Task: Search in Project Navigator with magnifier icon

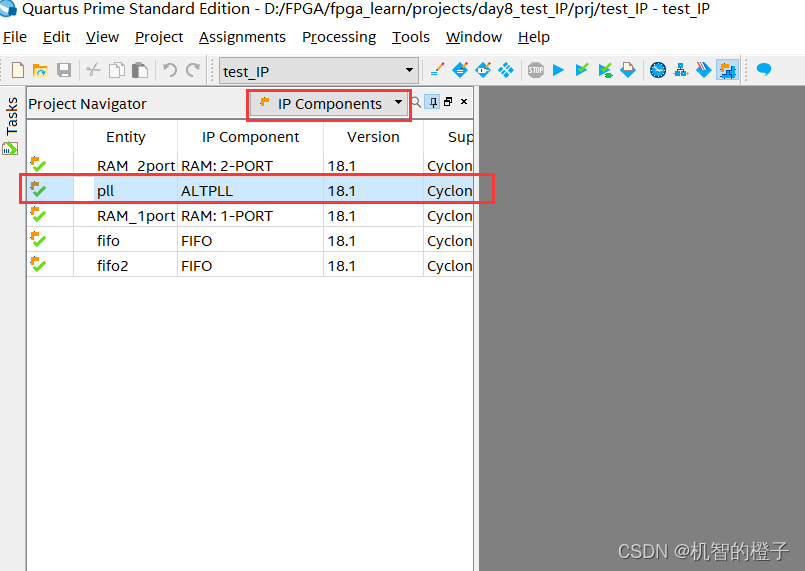Action: click(x=416, y=102)
